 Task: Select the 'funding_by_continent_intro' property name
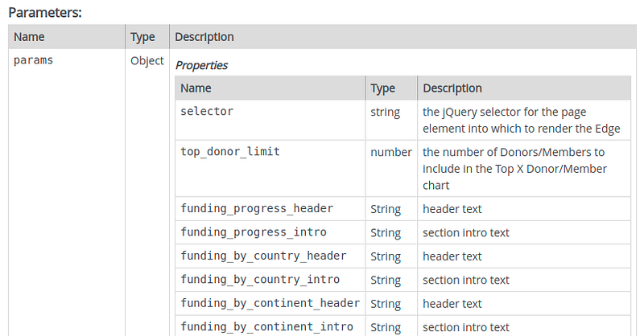266,327
